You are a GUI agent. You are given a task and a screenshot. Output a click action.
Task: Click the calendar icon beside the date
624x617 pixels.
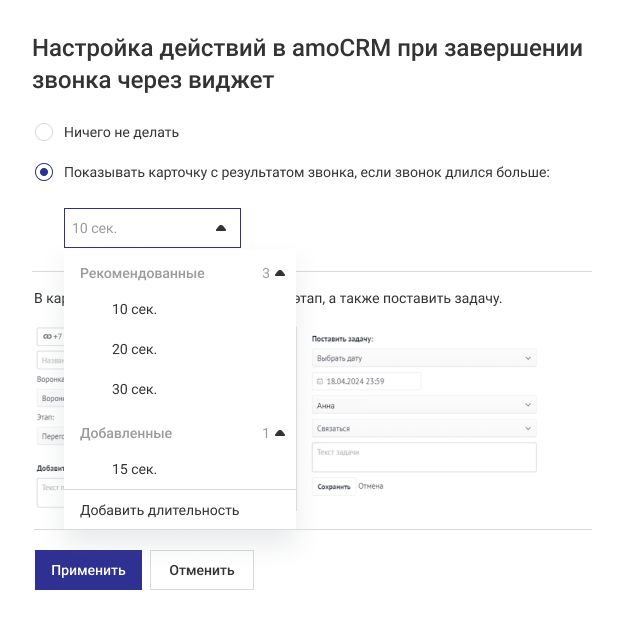pos(320,381)
